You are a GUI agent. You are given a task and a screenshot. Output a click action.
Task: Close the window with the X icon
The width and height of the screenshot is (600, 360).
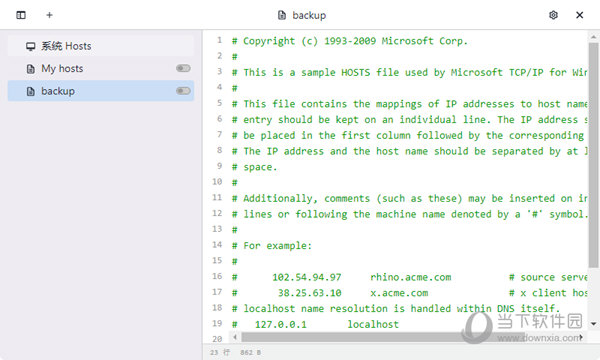click(x=579, y=15)
